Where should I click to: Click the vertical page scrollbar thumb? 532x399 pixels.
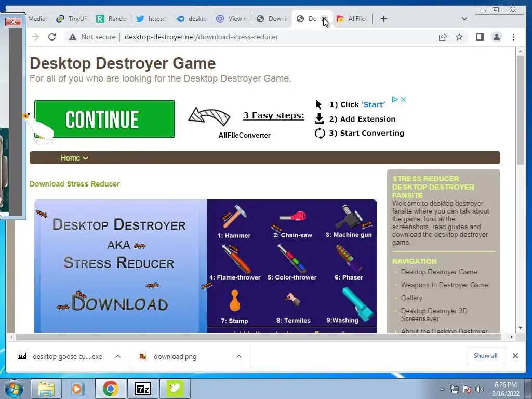tap(520, 110)
